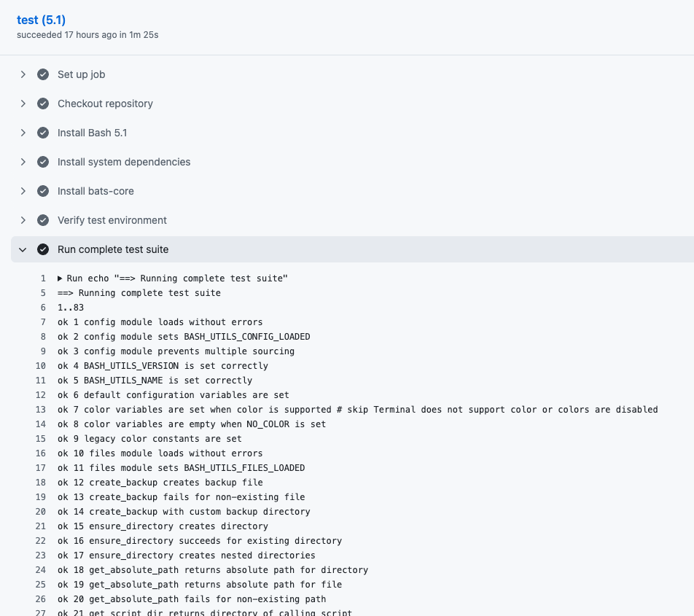Click success check icon beside Run complete test suite

pyautogui.click(x=43, y=249)
